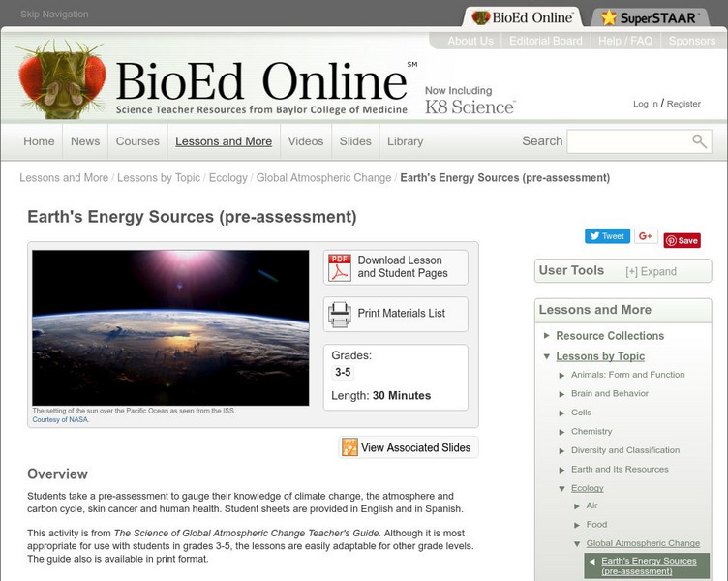Expand the Food subtopic arrow
The height and width of the screenshot is (581, 728).
[577, 525]
